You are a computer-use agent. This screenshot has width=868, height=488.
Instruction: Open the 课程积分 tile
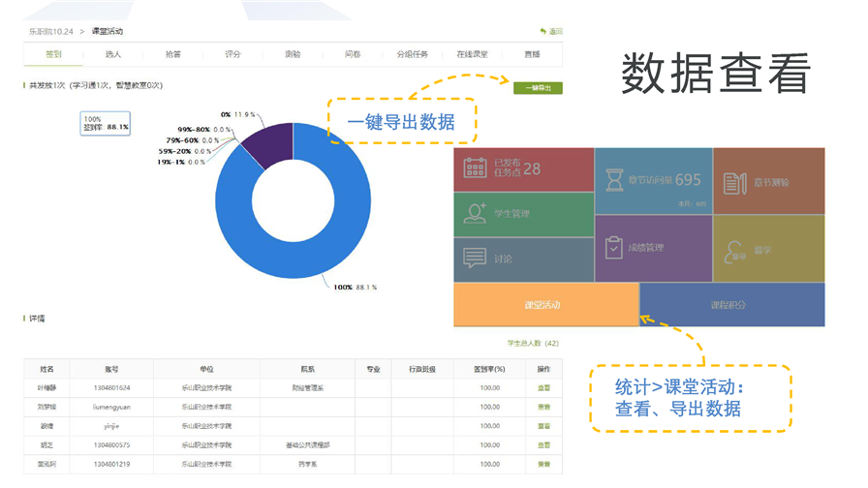[x=731, y=305]
